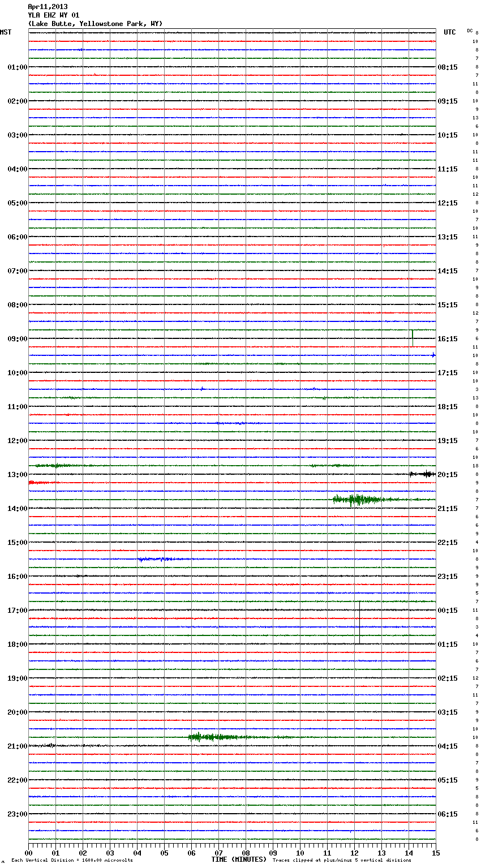Image resolution: width=481 pixels, height=868 pixels.
Task: Click the tall black spike at 17:00 trace
Action: (359, 622)
